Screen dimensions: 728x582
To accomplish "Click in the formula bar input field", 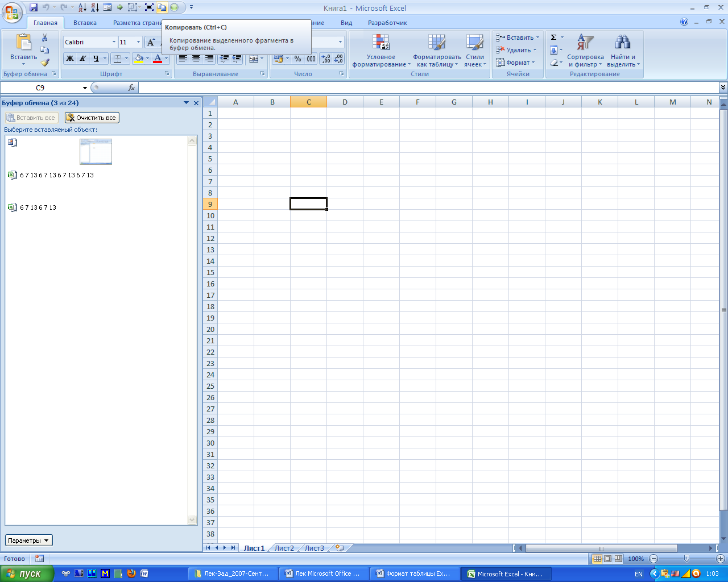I will click(x=428, y=88).
